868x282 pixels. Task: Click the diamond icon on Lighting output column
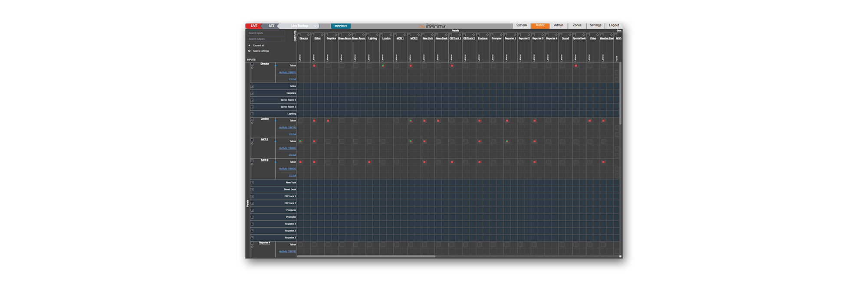click(x=377, y=35)
